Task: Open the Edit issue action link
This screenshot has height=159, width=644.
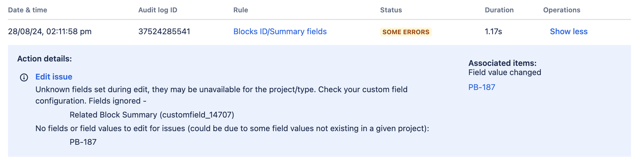Action: [54, 77]
